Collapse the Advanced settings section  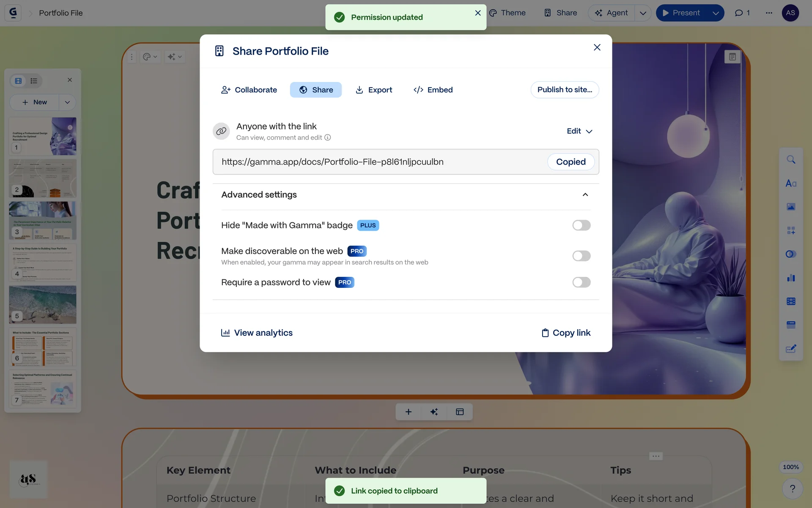pyautogui.click(x=585, y=195)
